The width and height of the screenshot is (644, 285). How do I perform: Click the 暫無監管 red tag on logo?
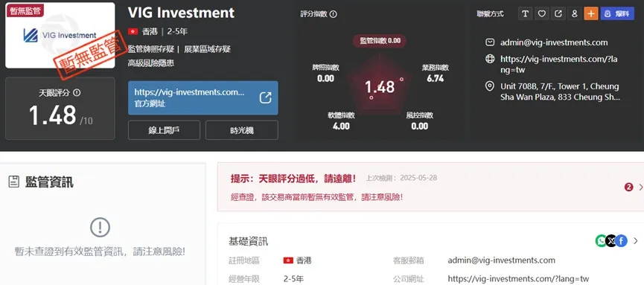click(25, 10)
